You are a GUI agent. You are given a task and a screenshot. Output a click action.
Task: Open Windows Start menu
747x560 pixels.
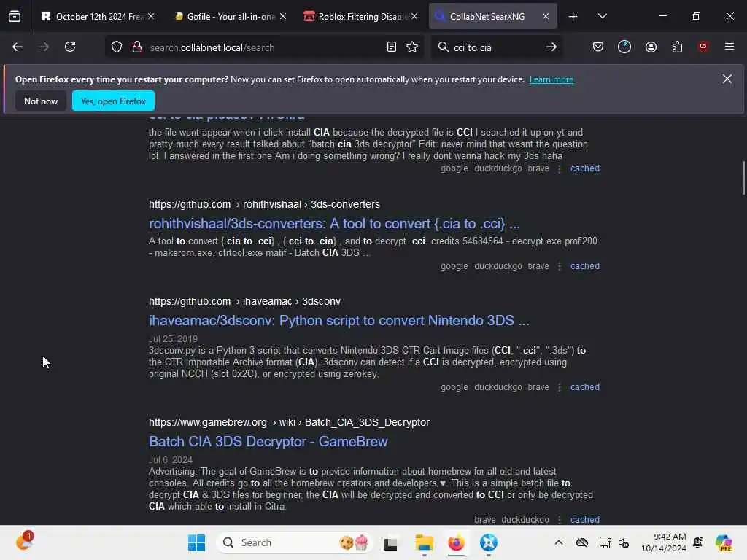click(x=196, y=542)
